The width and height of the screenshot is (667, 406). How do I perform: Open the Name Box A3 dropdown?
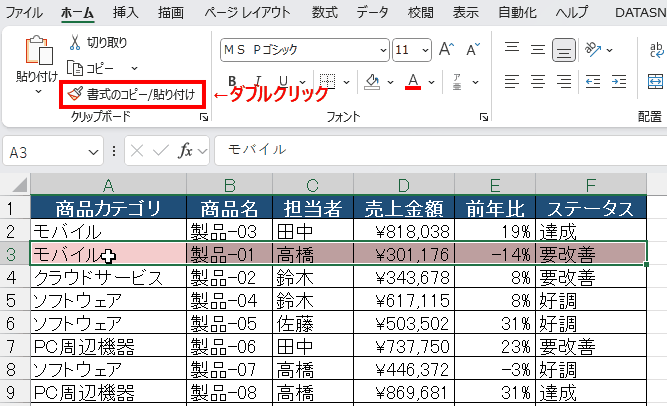click(x=93, y=152)
